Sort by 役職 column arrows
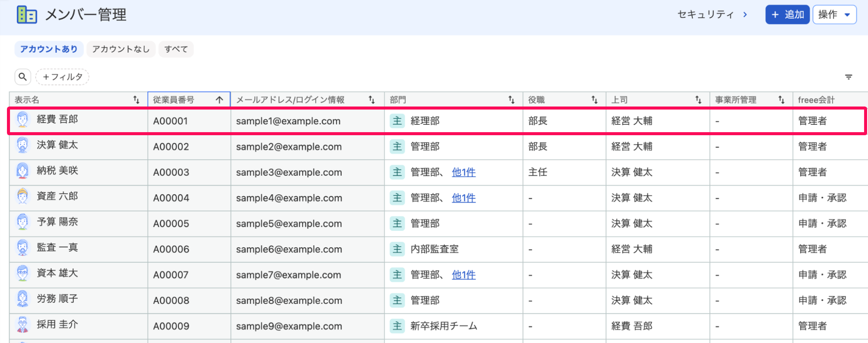Image resolution: width=868 pixels, height=343 pixels. pyautogui.click(x=594, y=100)
